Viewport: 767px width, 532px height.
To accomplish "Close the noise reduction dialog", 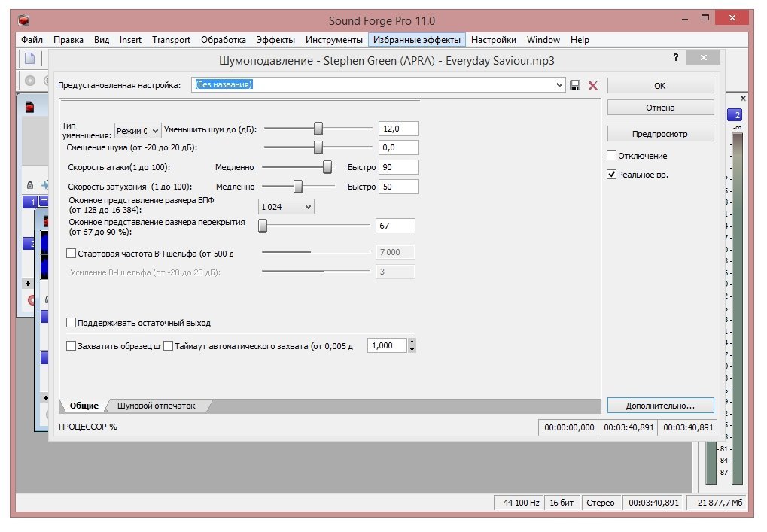I will click(704, 58).
